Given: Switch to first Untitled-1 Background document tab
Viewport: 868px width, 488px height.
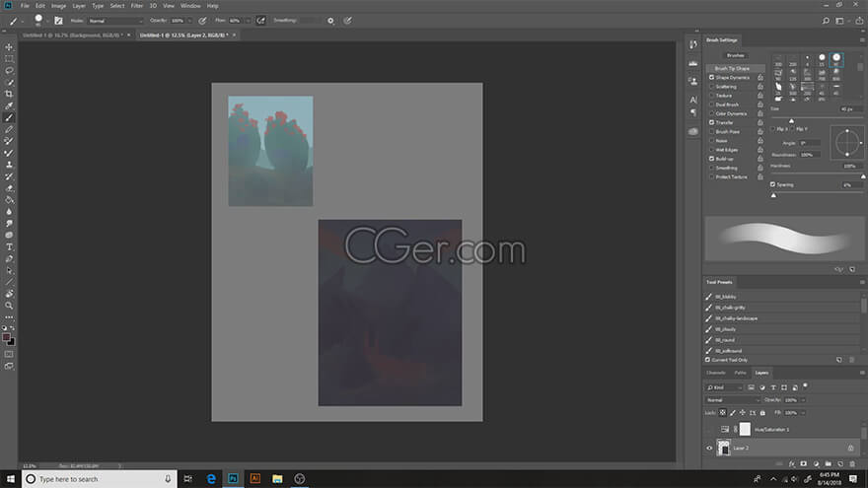Looking at the screenshot, I should point(72,35).
